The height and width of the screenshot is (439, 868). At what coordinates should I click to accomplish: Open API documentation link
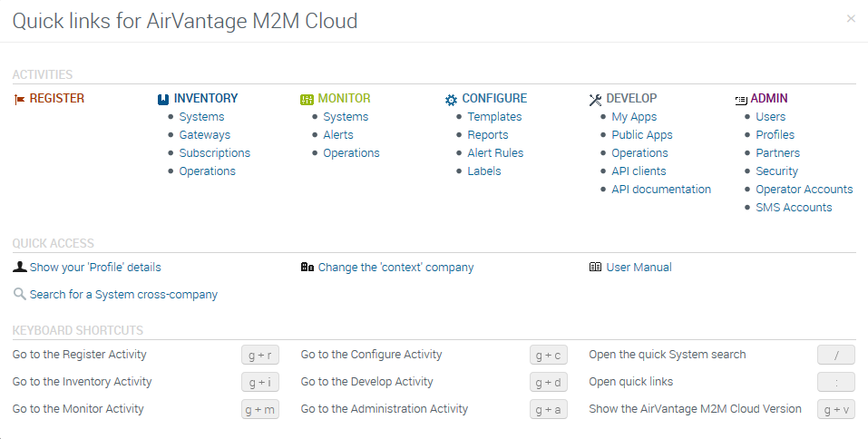[x=661, y=190]
